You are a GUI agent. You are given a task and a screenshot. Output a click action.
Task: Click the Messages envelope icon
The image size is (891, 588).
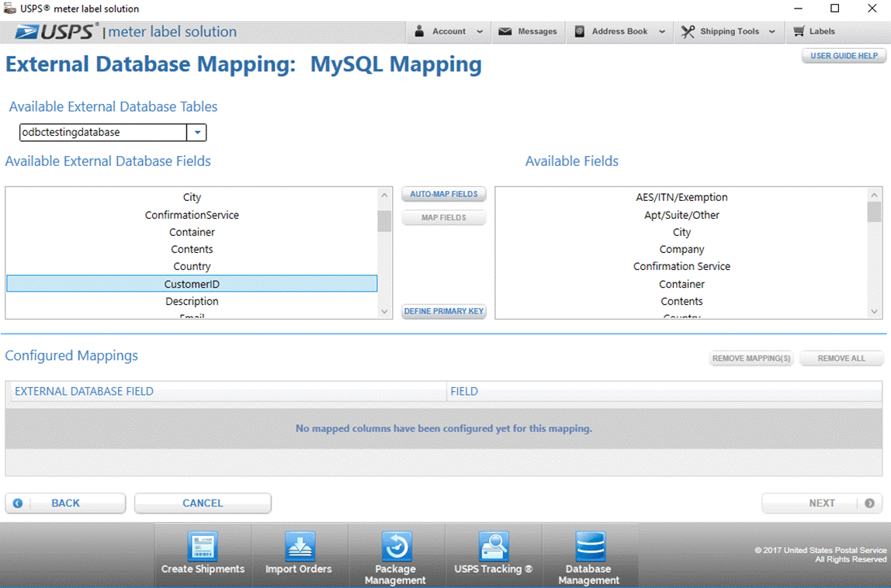504,31
